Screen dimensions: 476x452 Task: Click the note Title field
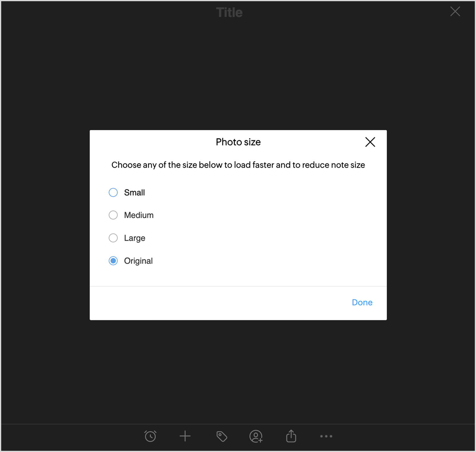(x=229, y=12)
